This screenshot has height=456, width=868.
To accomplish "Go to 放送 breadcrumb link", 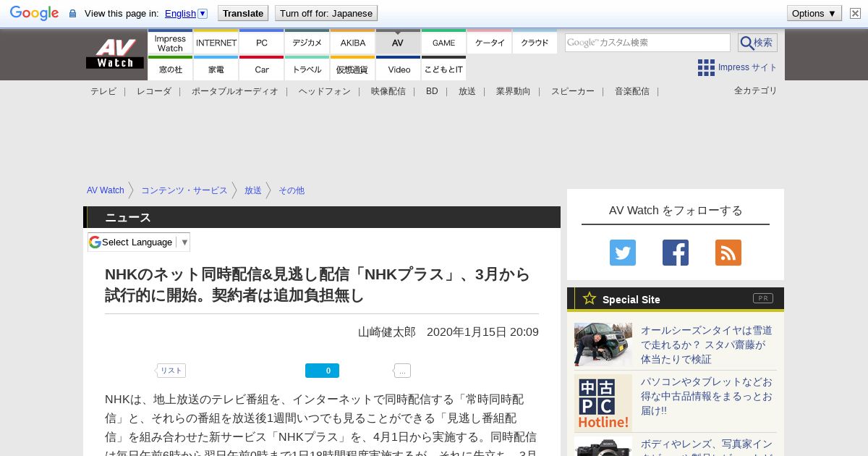I will point(253,190).
